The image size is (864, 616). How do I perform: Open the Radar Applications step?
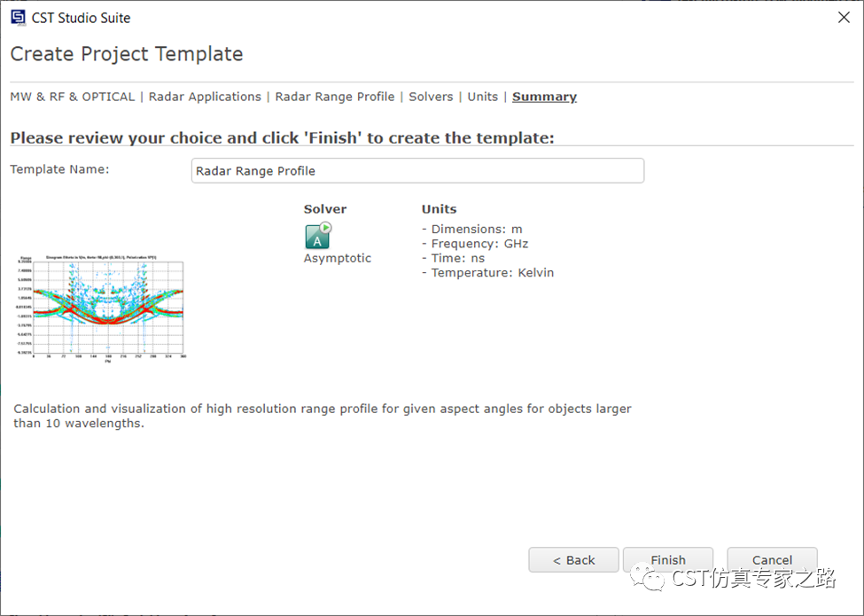[x=205, y=97]
